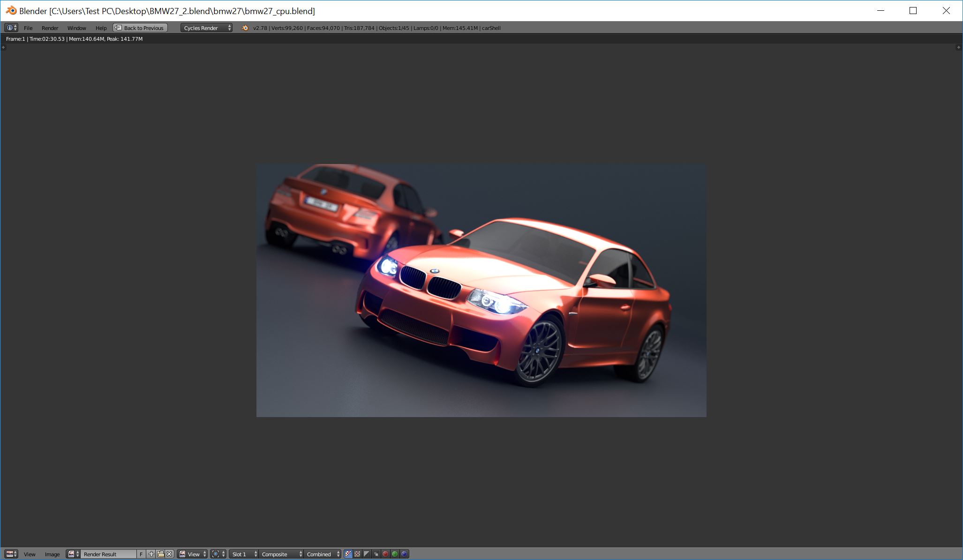Open the Composite layer dropdown
The width and height of the screenshot is (963, 560).
pos(281,554)
